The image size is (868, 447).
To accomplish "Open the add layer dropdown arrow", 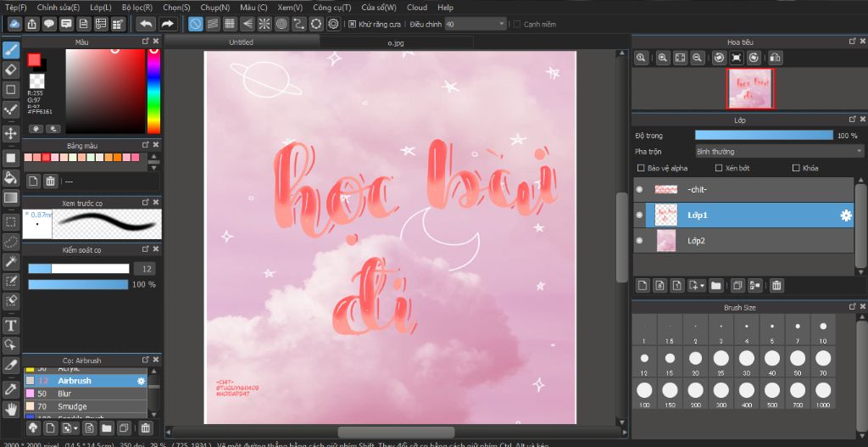I will [703, 286].
